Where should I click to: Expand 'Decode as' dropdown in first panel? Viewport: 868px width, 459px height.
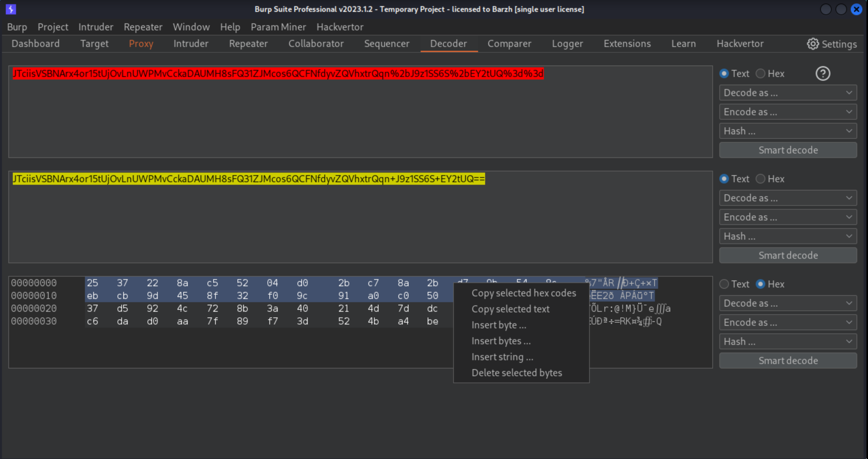[788, 93]
